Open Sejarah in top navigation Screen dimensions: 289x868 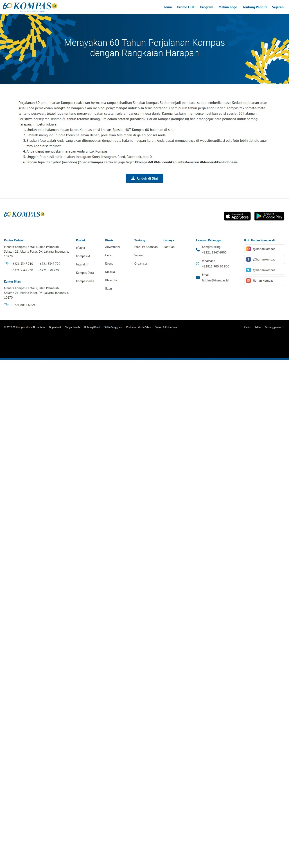click(278, 7)
